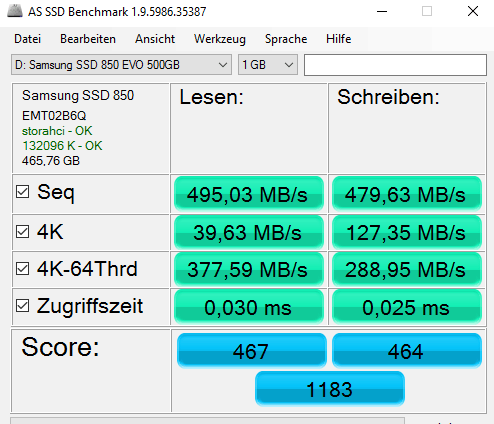Click the total score 1183
494x424 pixels.
point(330,388)
